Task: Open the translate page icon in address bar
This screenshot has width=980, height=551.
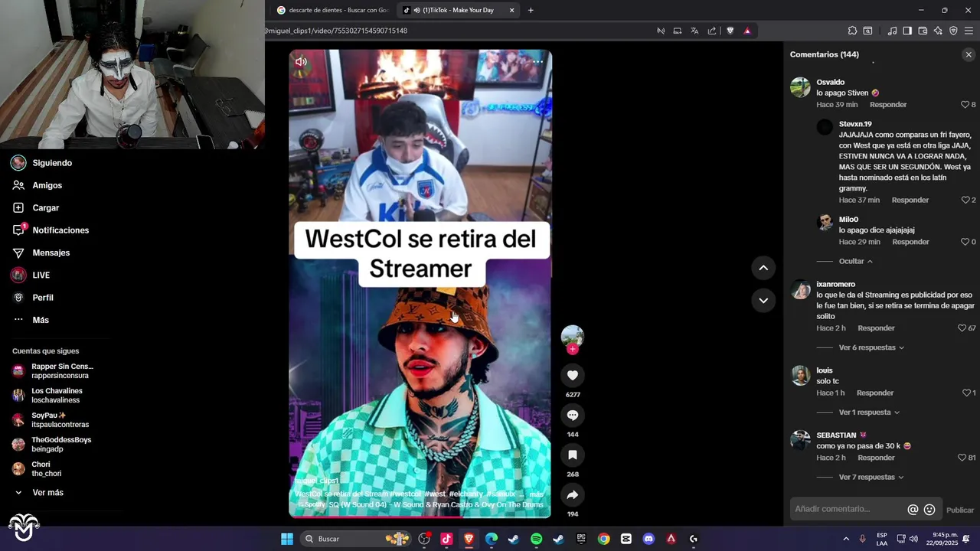Action: pos(694,31)
